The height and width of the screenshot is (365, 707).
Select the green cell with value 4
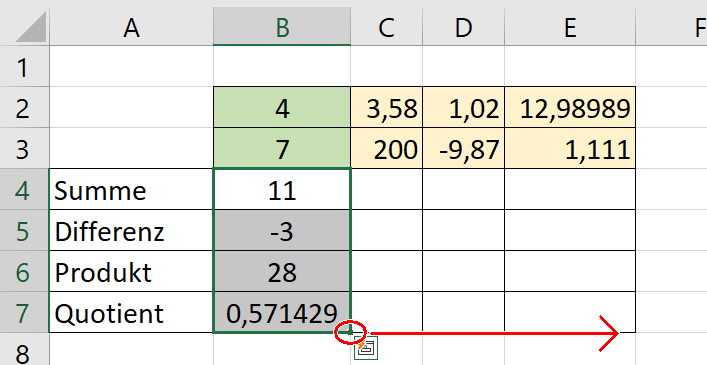(x=282, y=107)
